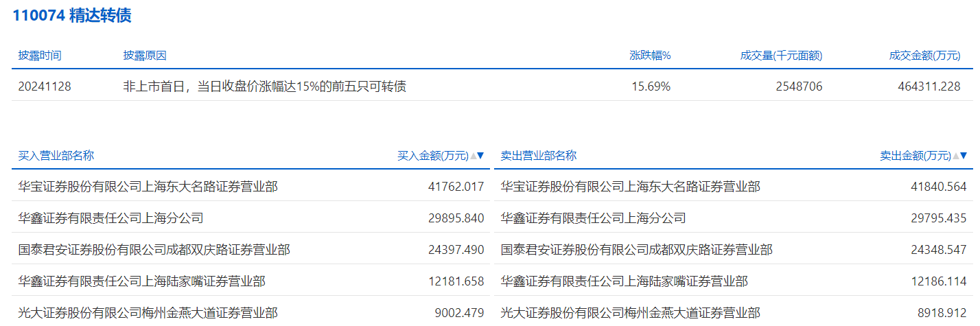The width and height of the screenshot is (980, 326).
Task: Click the 买入金额(万元) column header
Action: pyautogui.click(x=432, y=156)
